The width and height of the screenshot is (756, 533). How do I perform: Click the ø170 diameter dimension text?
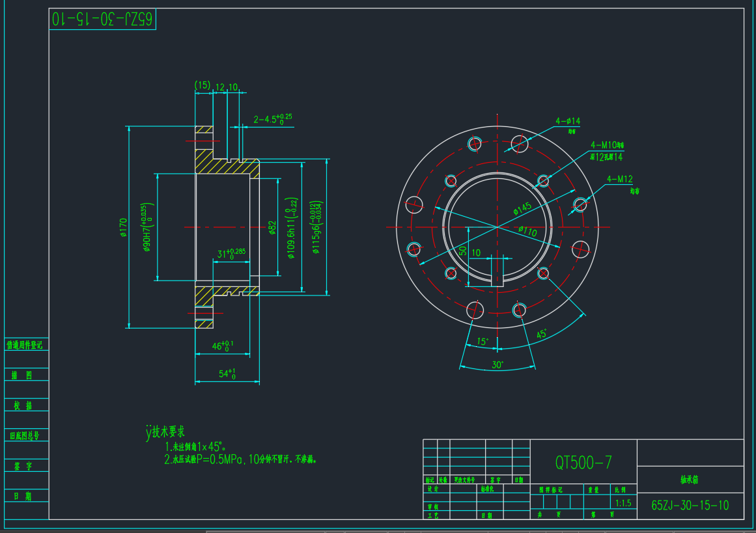(x=123, y=226)
